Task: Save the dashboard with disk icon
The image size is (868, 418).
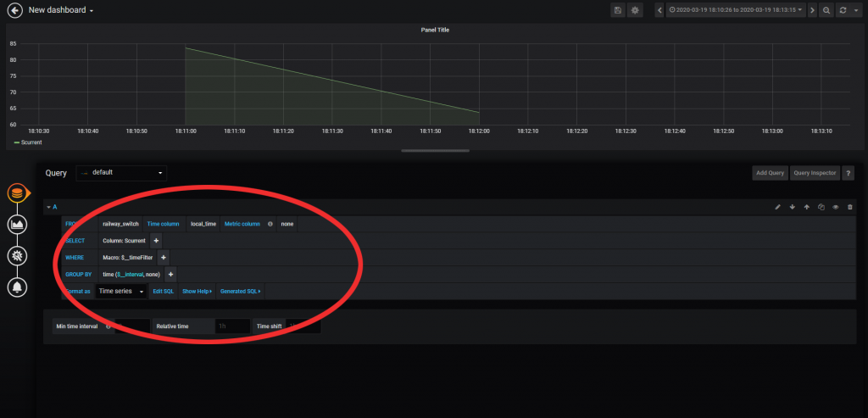Action: 618,10
